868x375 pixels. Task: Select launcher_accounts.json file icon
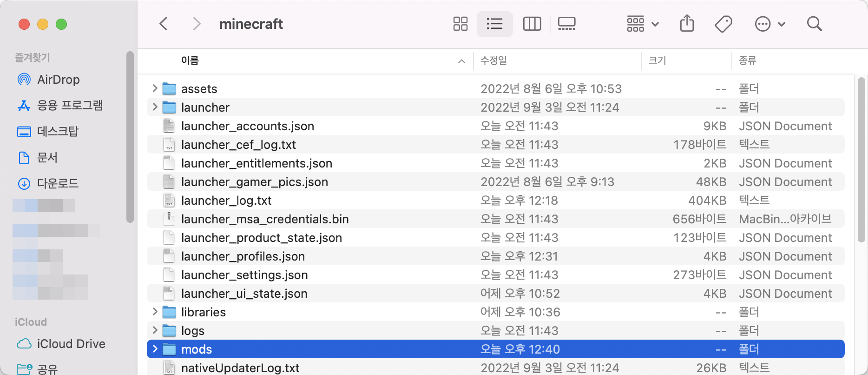[169, 126]
